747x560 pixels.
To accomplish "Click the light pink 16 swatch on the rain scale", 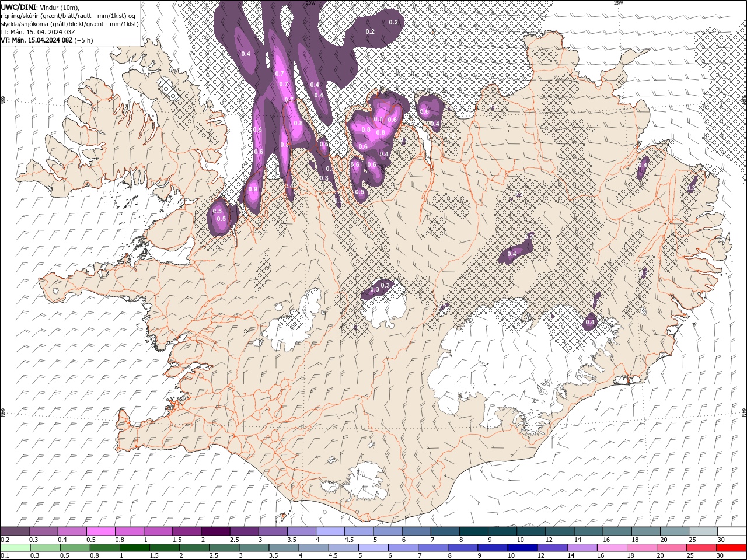I will tap(612, 548).
